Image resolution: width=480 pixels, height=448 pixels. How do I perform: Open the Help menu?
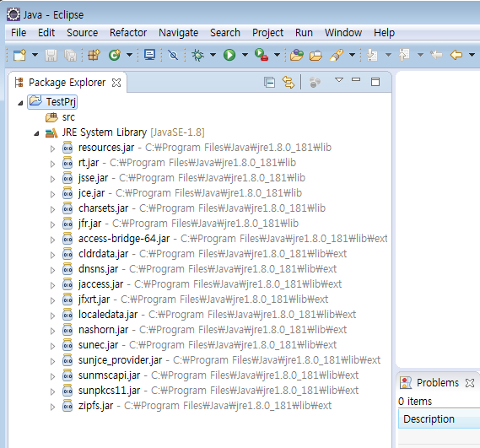[x=384, y=32]
